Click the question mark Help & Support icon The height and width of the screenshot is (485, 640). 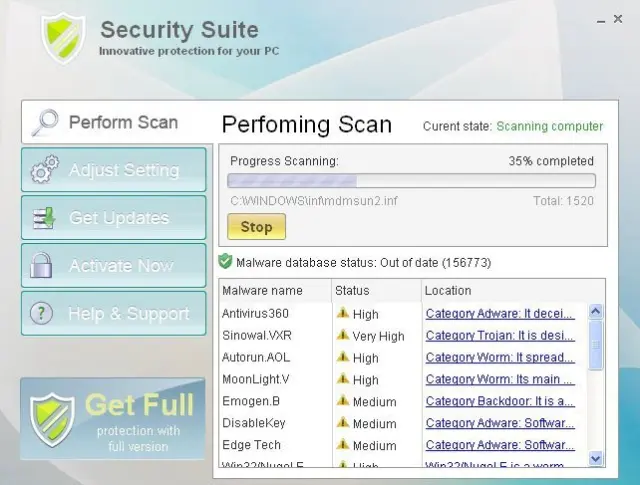[41, 313]
